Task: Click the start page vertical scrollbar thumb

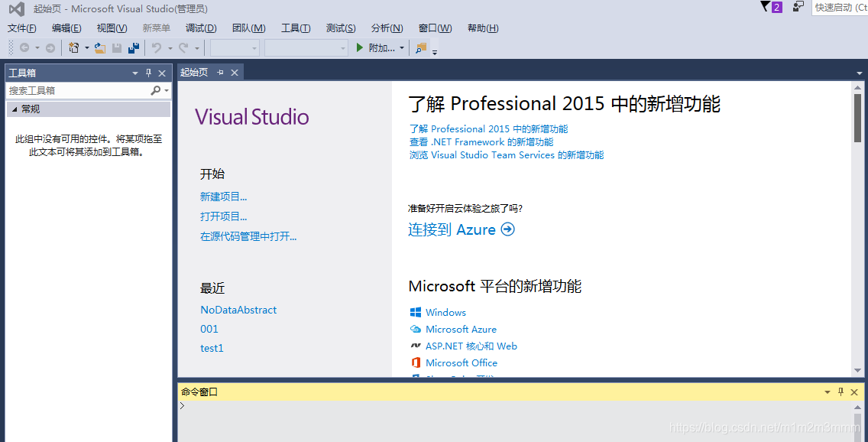Action: (x=857, y=118)
